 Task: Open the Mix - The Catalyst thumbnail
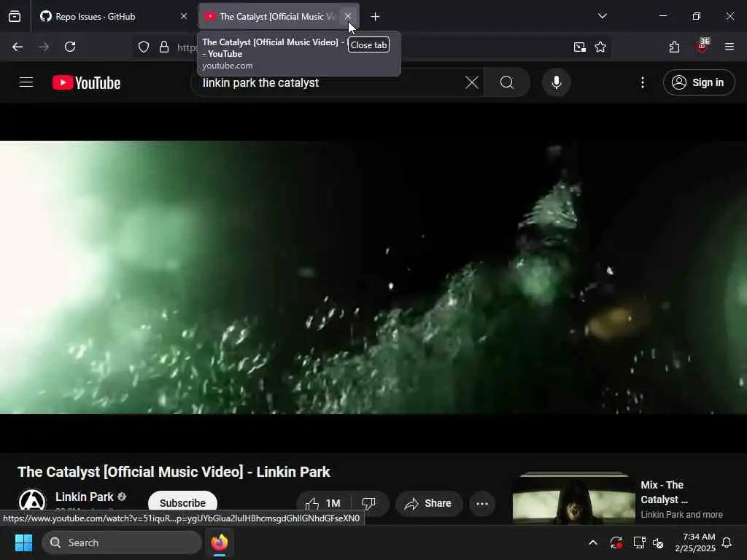tap(573, 497)
